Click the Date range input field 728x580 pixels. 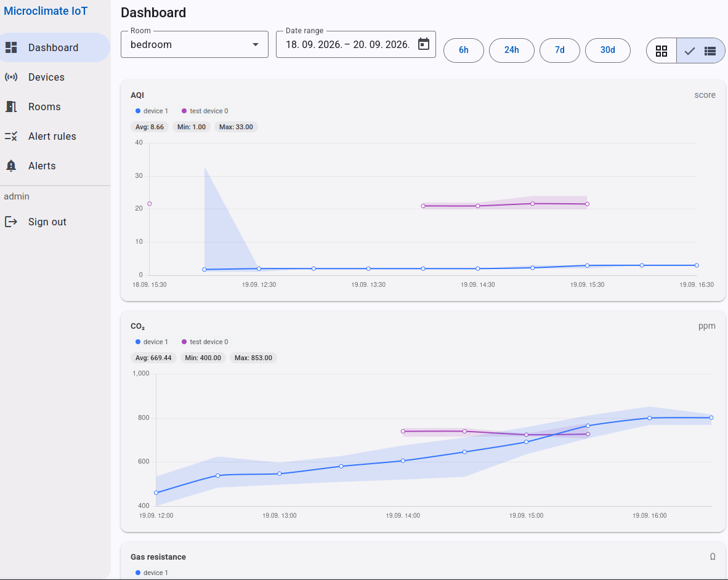355,44
